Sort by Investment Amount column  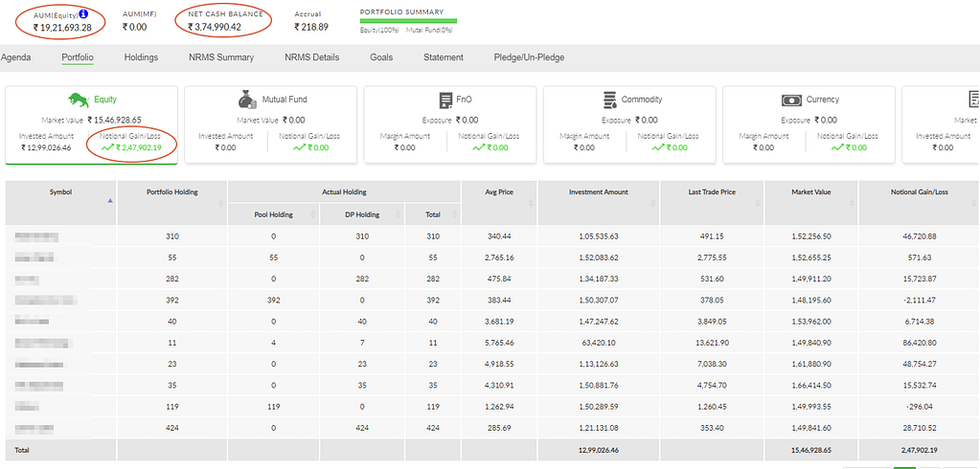coord(653,202)
